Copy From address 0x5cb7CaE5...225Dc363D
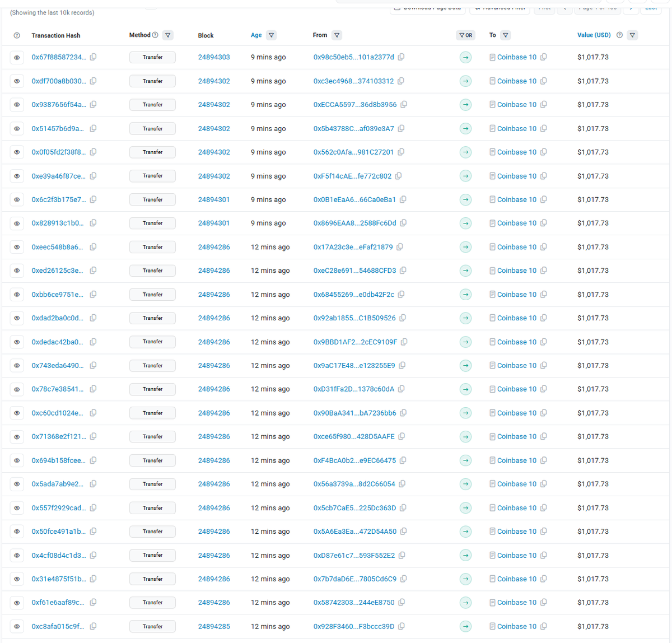Image resolution: width=672 pixels, height=643 pixels. [x=403, y=508]
